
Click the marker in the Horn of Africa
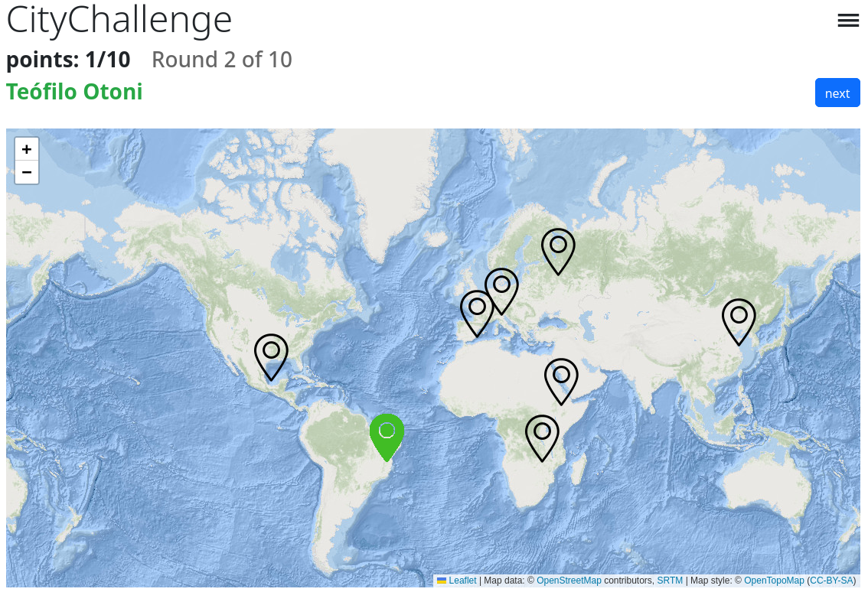561,379
